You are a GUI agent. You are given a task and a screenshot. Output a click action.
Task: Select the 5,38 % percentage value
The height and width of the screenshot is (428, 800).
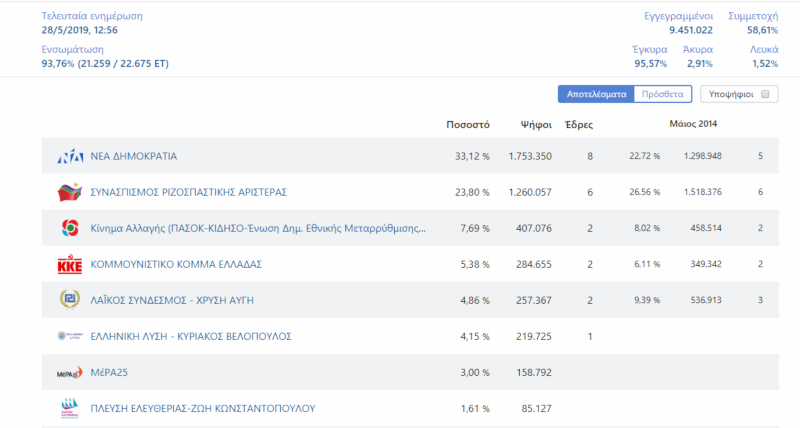point(475,264)
